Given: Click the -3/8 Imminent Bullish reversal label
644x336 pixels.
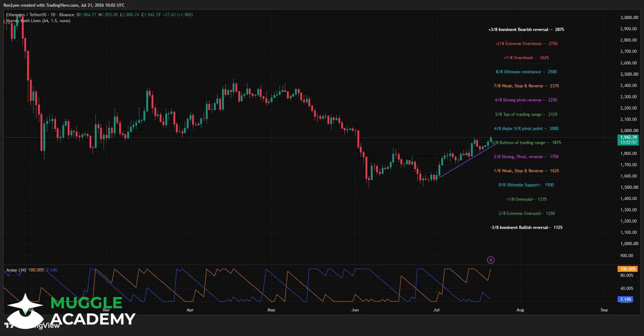Looking at the screenshot, I should (x=526, y=228).
